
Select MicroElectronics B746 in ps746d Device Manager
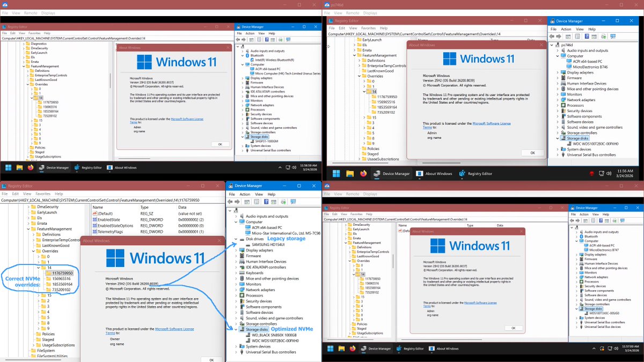(587, 67)
